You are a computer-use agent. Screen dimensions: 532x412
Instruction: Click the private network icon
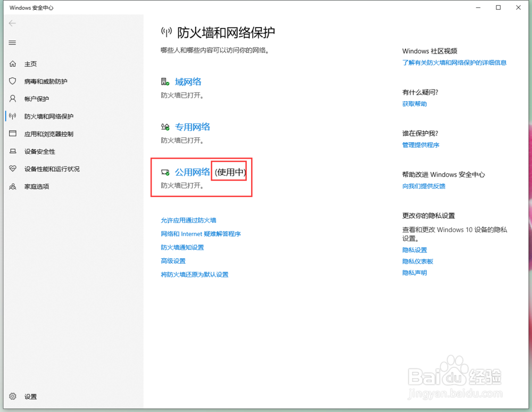click(165, 127)
